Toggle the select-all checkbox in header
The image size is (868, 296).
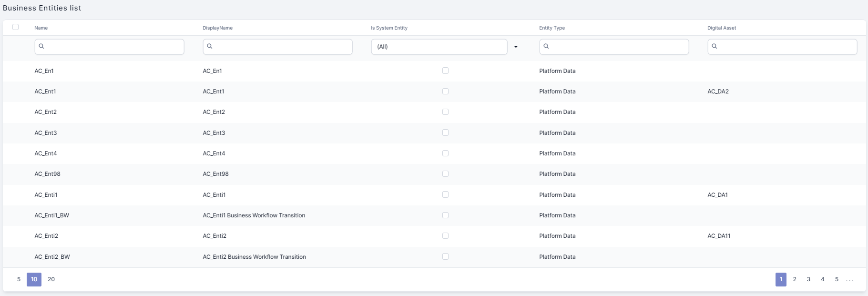(x=16, y=27)
